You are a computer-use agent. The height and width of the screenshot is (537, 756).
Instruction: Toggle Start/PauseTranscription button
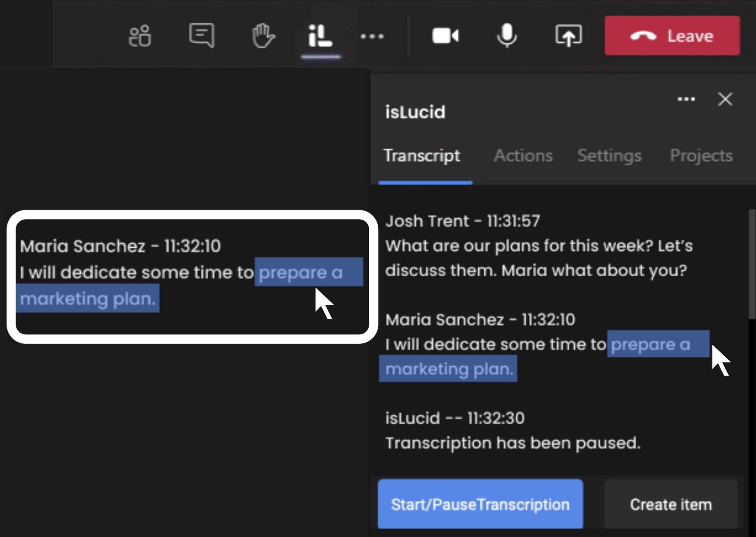[x=480, y=504]
